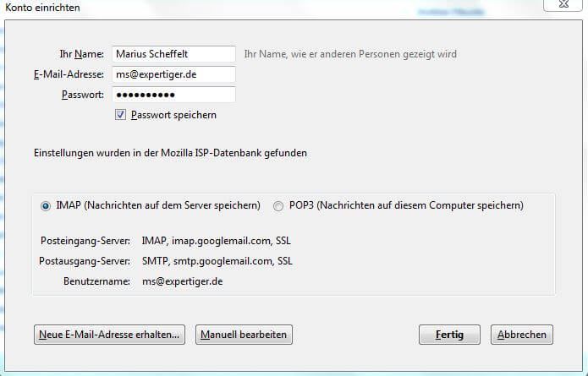Cancel with the Abbrechen button

[522, 335]
